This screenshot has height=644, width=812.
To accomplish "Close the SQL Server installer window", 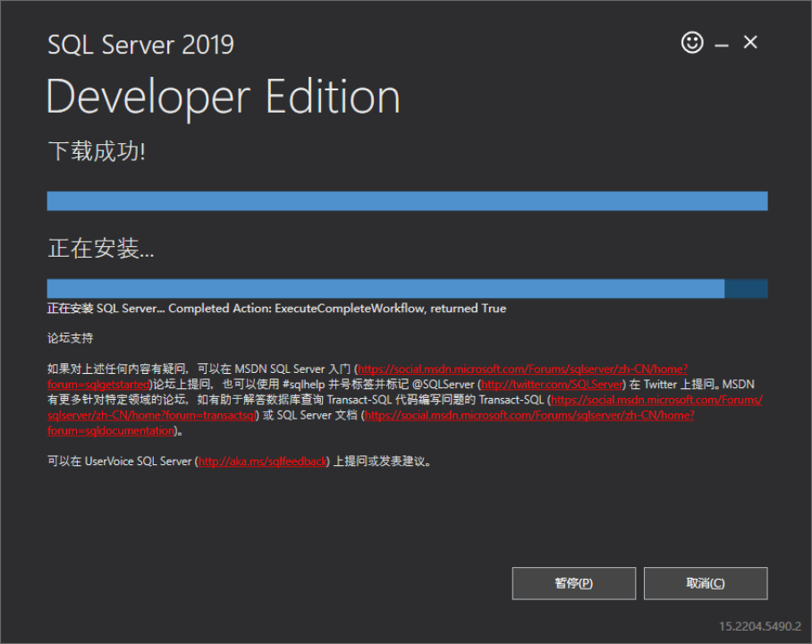I will coord(750,42).
